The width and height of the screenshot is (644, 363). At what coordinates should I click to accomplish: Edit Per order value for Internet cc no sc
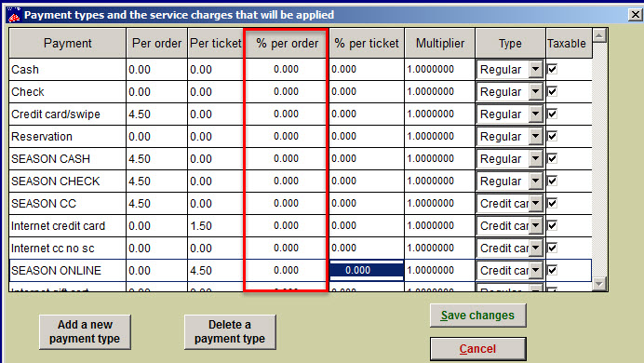pos(156,249)
